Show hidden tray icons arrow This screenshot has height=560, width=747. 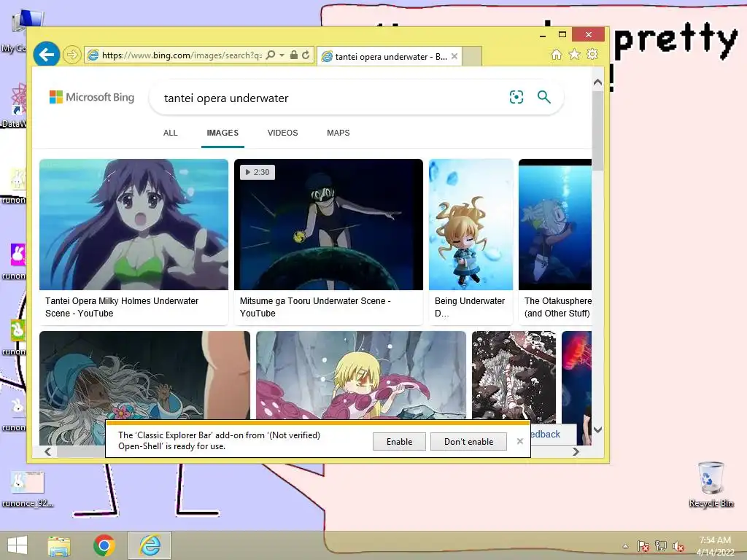point(625,546)
